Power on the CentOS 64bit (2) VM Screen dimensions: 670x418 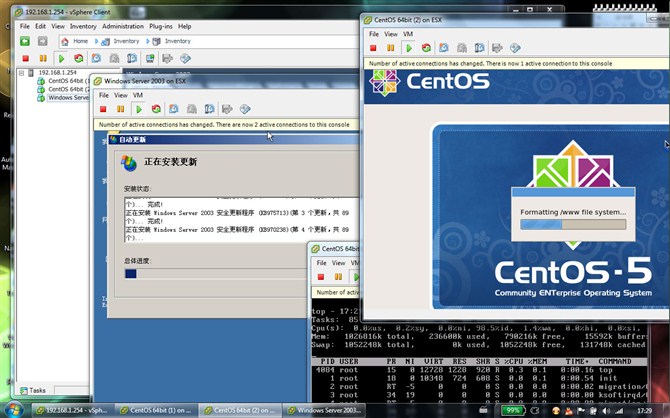point(408,48)
